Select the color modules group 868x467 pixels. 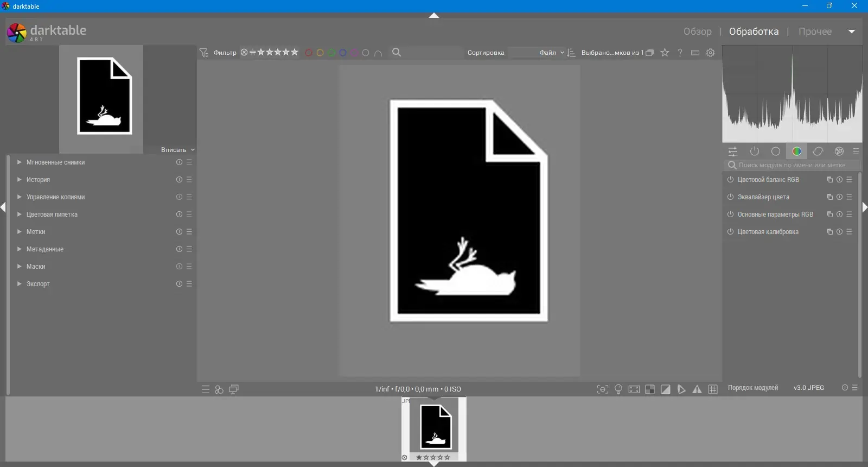tap(797, 152)
